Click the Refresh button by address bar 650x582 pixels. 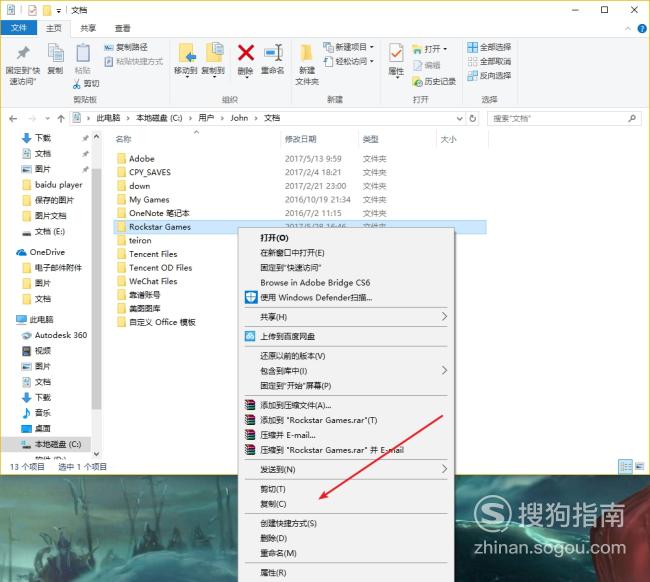(473, 119)
